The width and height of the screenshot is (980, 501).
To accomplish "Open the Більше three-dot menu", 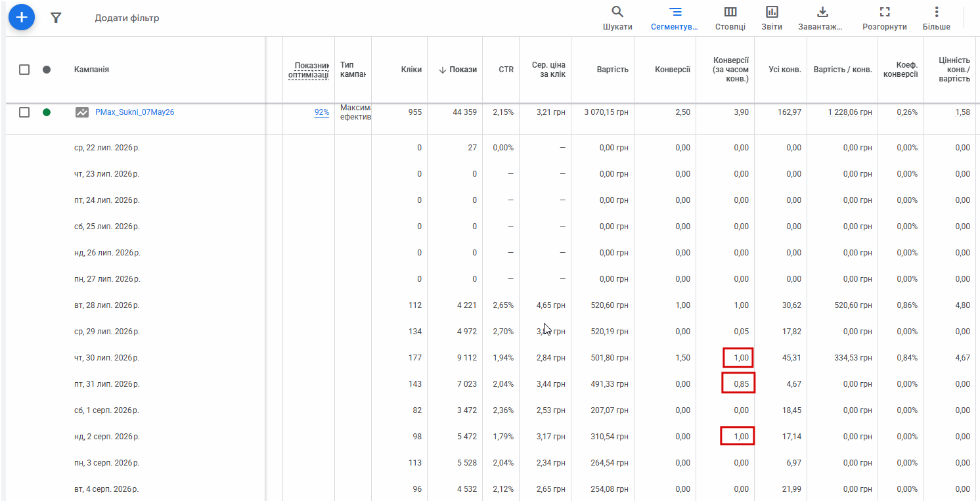I will click(x=936, y=18).
